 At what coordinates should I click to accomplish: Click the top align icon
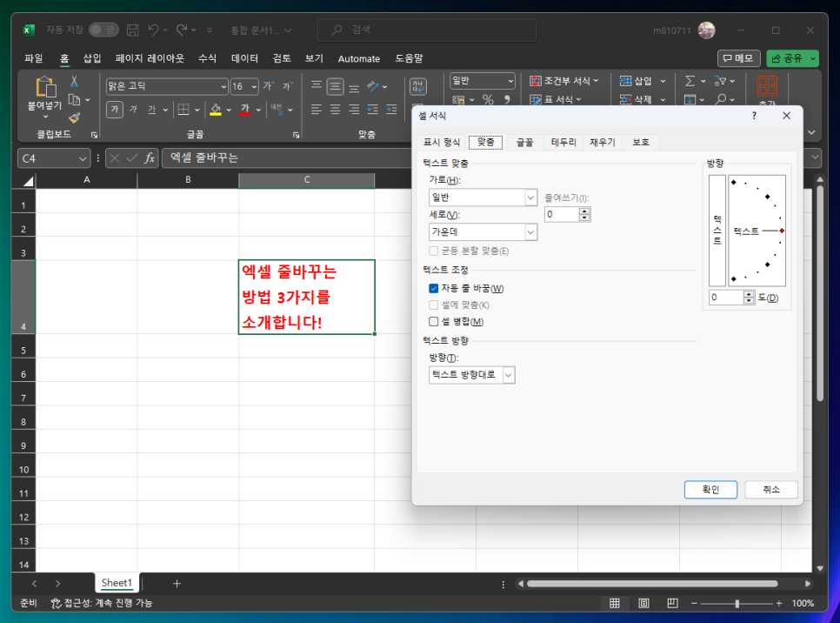click(x=317, y=86)
